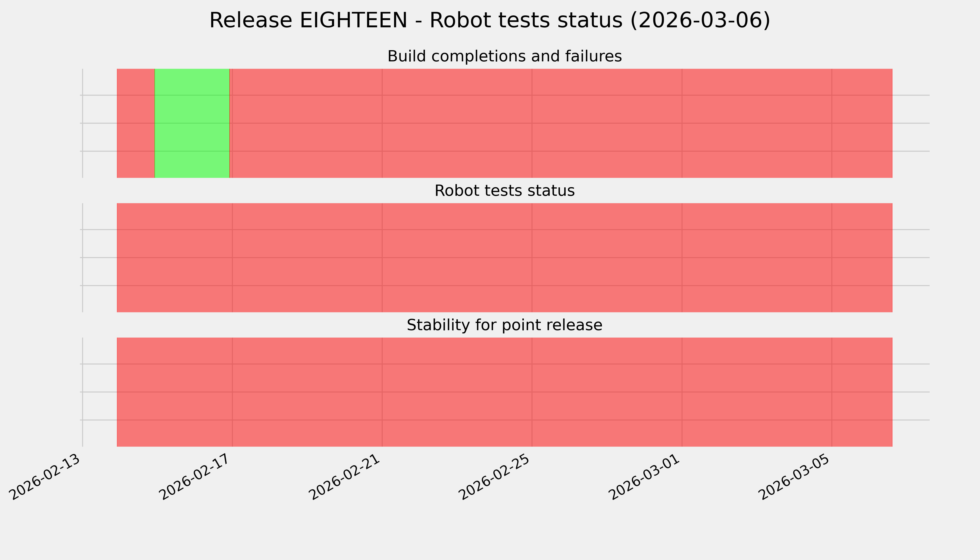Screen dimensions: 980x560
Task: Click the empty area right of the Robot tests bar
Action: click(911, 258)
